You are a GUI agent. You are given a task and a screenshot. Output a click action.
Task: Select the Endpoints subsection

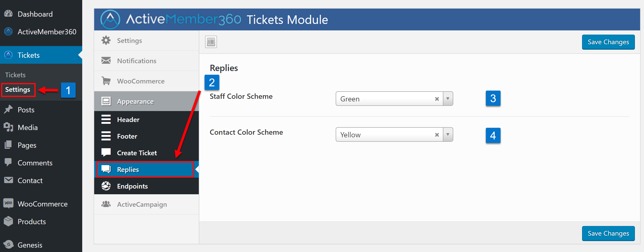click(x=146, y=186)
